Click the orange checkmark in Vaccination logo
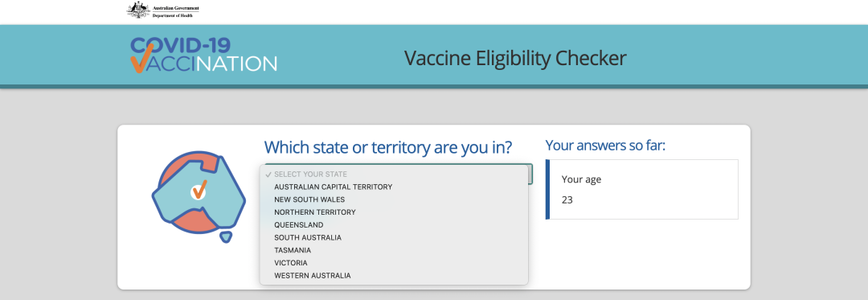The image size is (868, 300). point(140,61)
